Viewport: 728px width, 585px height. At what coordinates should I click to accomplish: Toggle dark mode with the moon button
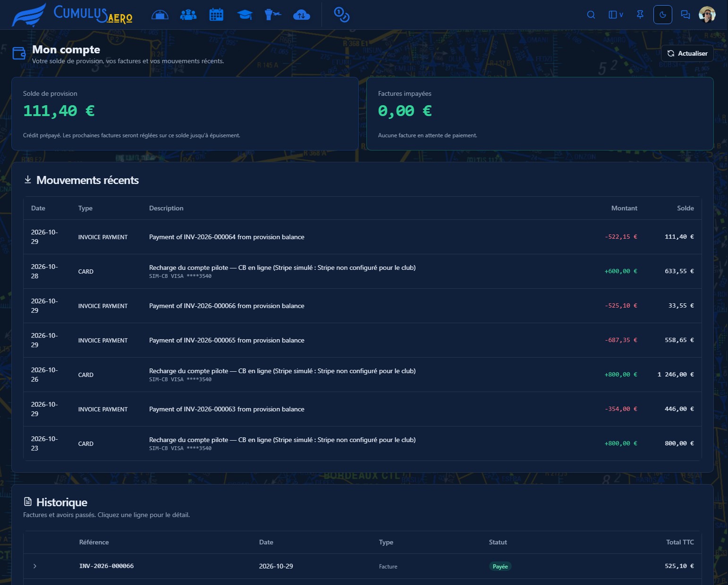click(x=662, y=15)
